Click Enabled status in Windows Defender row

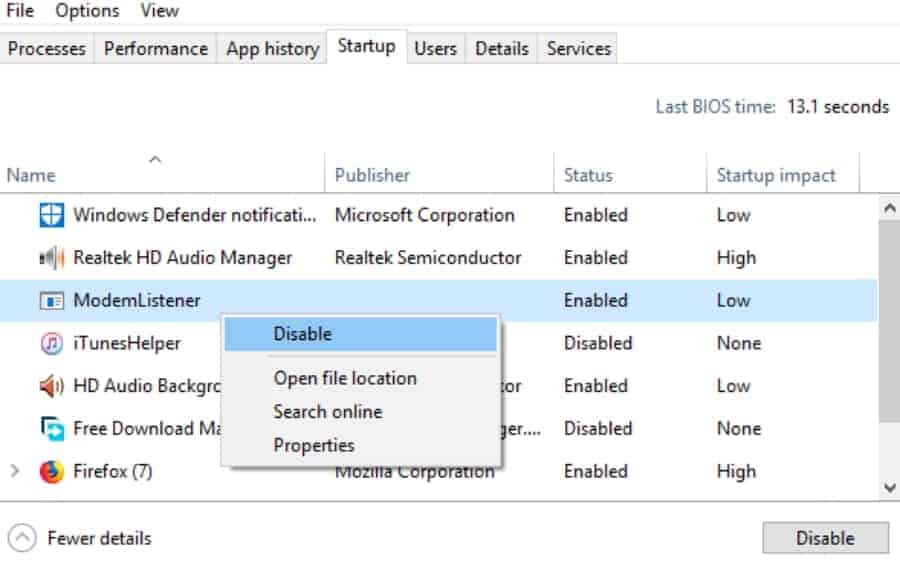tap(596, 215)
